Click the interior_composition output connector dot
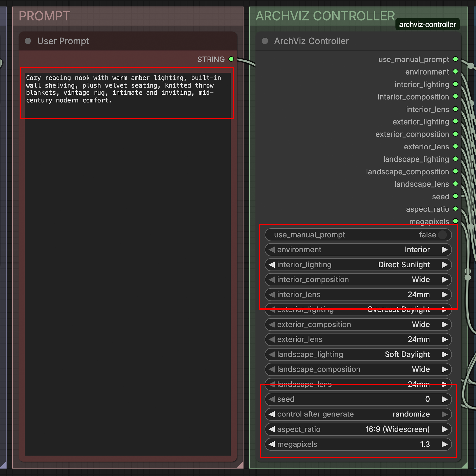 coord(455,96)
